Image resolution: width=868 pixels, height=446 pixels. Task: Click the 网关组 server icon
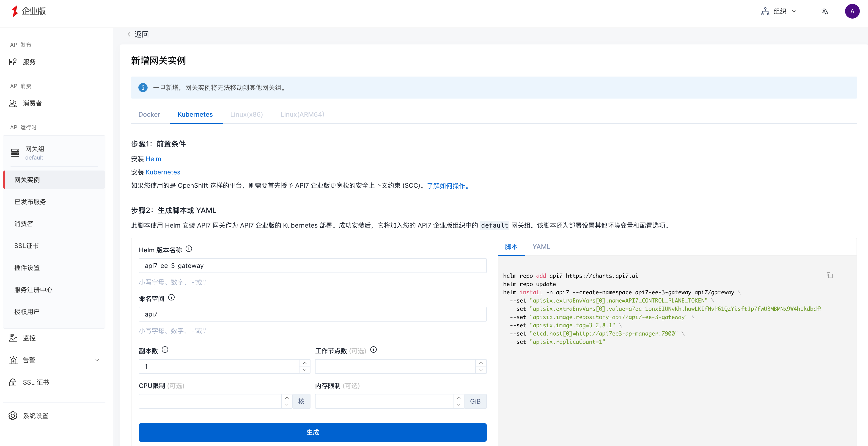15,153
